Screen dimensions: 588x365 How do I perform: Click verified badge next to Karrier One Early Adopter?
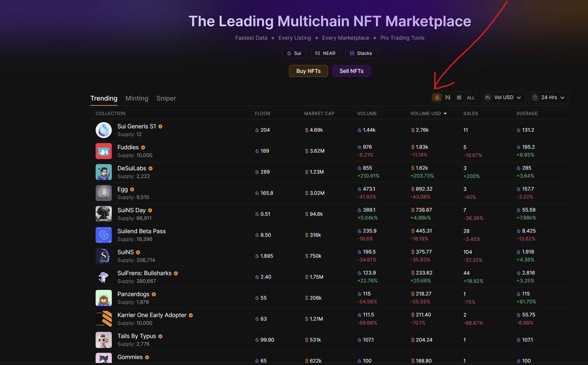point(191,315)
